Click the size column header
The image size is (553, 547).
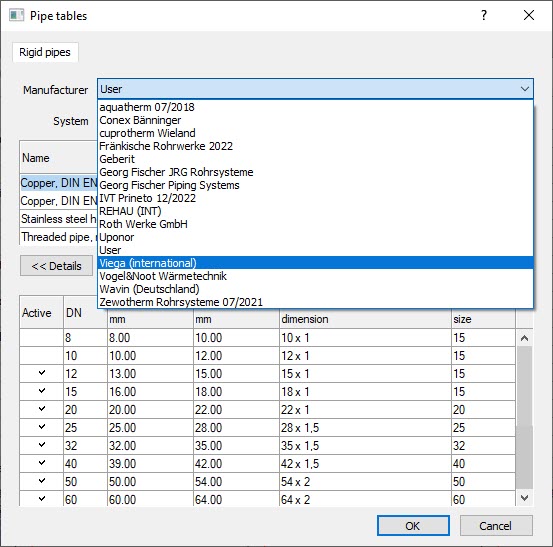pos(483,319)
